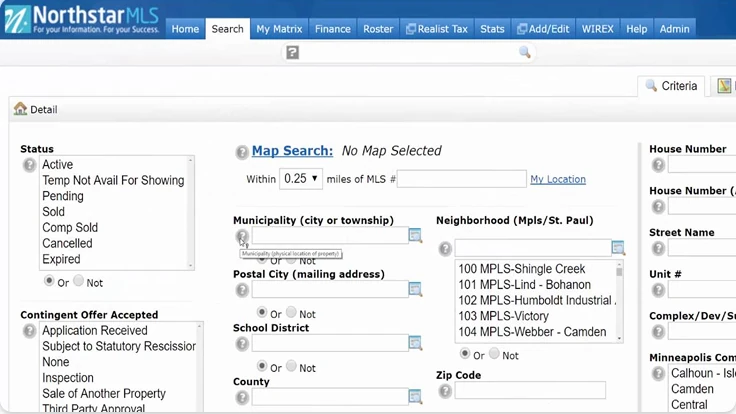Image resolution: width=736 pixels, height=414 pixels.
Task: Click the question mark icon in search bar
Action: coord(292,53)
